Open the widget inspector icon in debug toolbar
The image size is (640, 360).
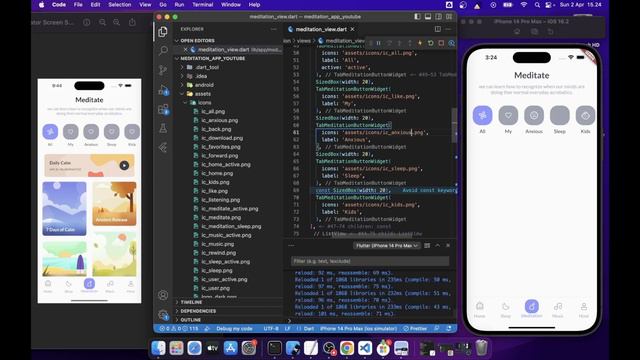pyautogui.click(x=451, y=43)
